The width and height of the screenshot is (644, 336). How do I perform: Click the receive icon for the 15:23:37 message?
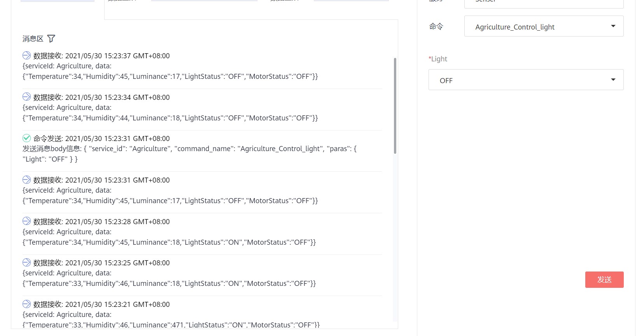(x=26, y=56)
